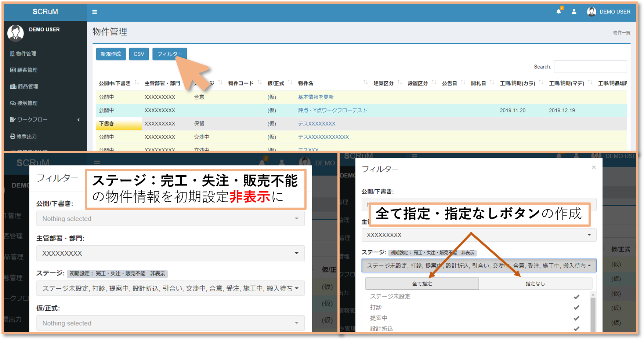644x340 pixels.
Task: Uncheck the 打診 stage option
Action: click(x=576, y=307)
